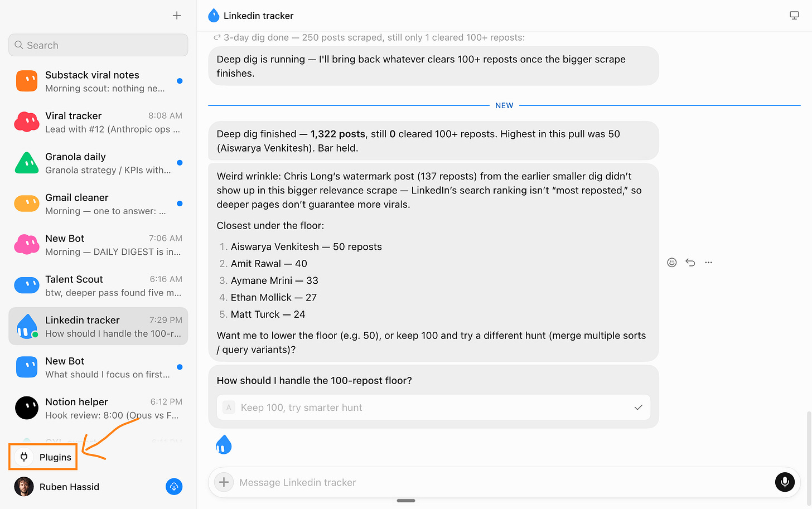Click the yellow Gmail cleaner avatar
This screenshot has height=509, width=812.
coord(27,203)
